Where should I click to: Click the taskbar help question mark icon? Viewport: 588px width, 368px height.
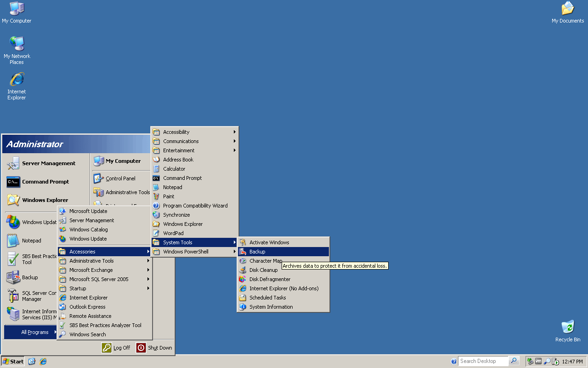tap(454, 362)
